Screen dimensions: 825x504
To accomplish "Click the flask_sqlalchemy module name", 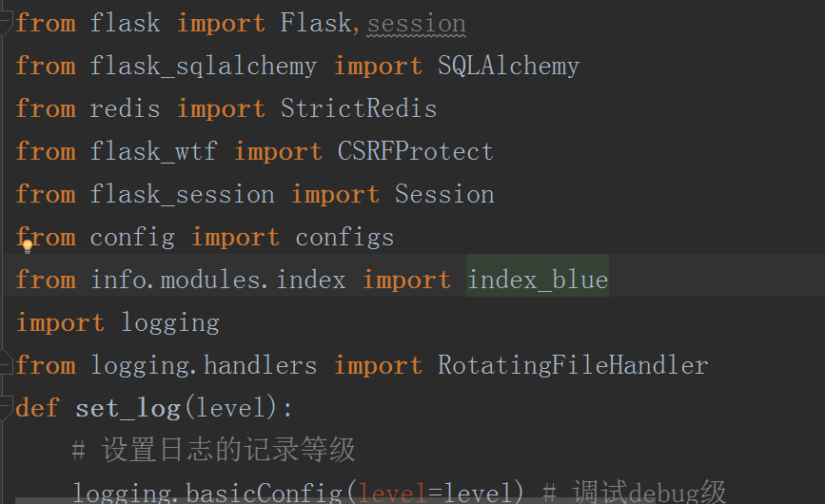I will click(x=203, y=67).
